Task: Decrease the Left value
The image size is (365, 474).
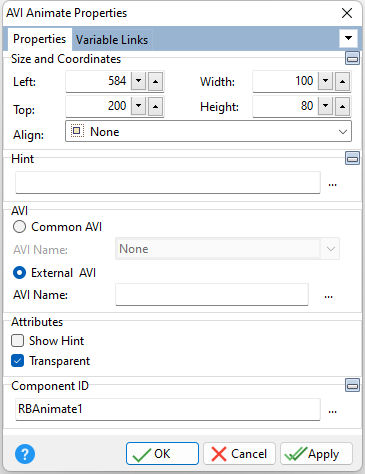Action: pos(139,81)
